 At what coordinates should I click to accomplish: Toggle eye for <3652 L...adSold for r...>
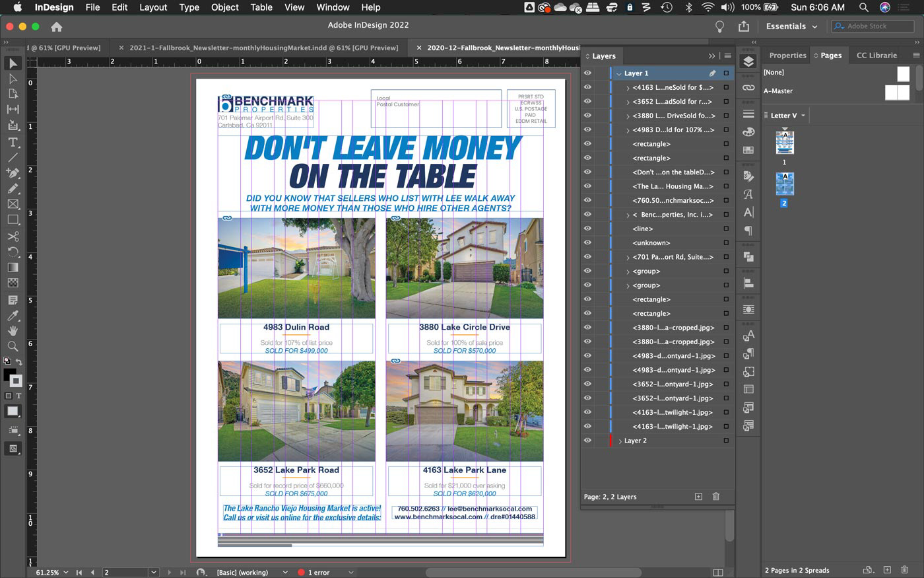pos(587,101)
